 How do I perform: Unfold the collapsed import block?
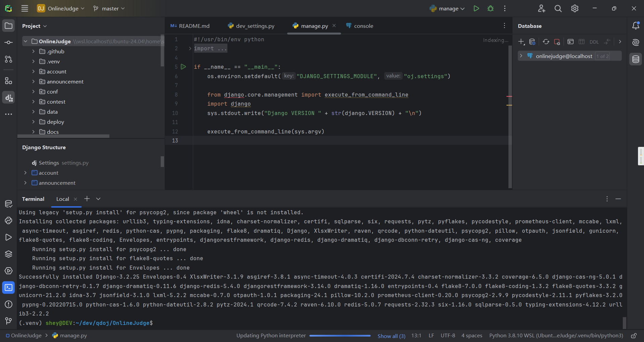click(x=190, y=49)
